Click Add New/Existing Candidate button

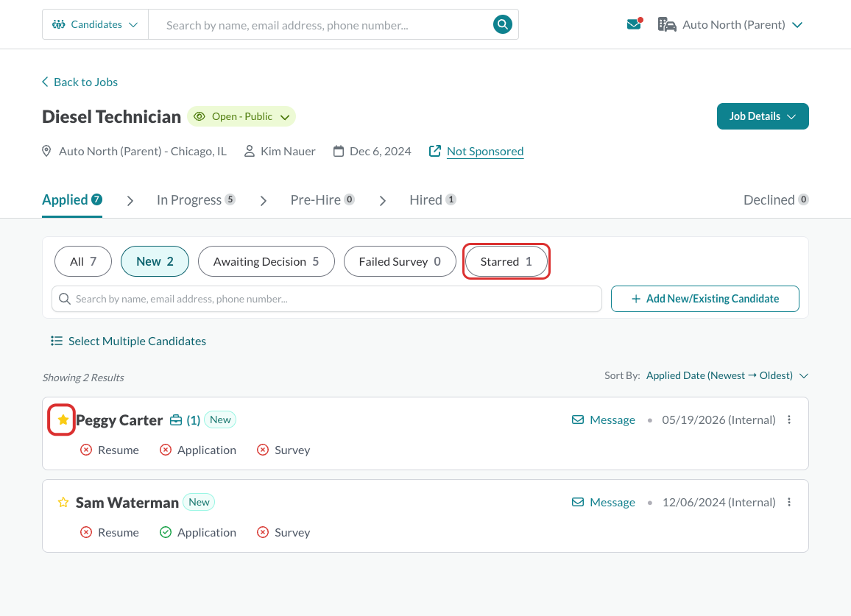click(705, 299)
